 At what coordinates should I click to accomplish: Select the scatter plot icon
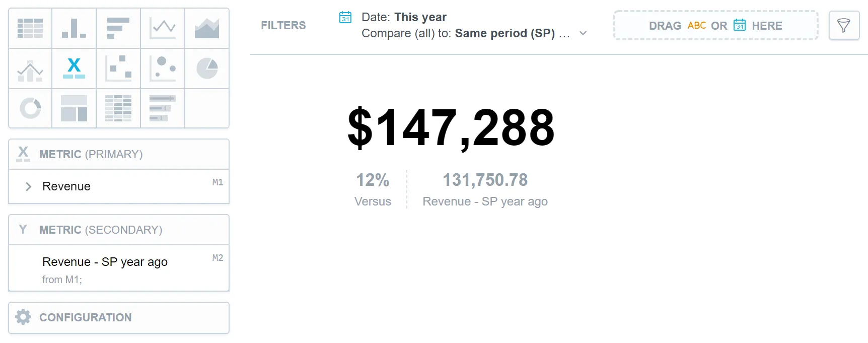coord(118,68)
